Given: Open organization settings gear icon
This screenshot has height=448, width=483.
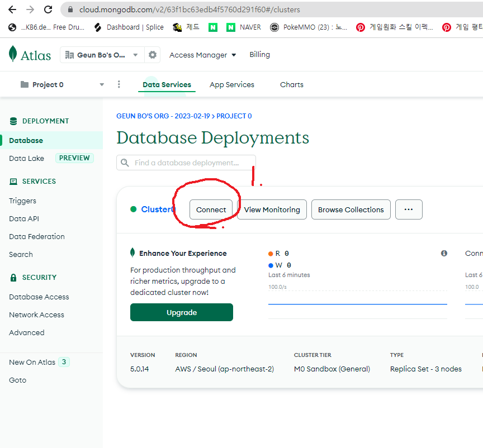Looking at the screenshot, I should click(x=153, y=55).
